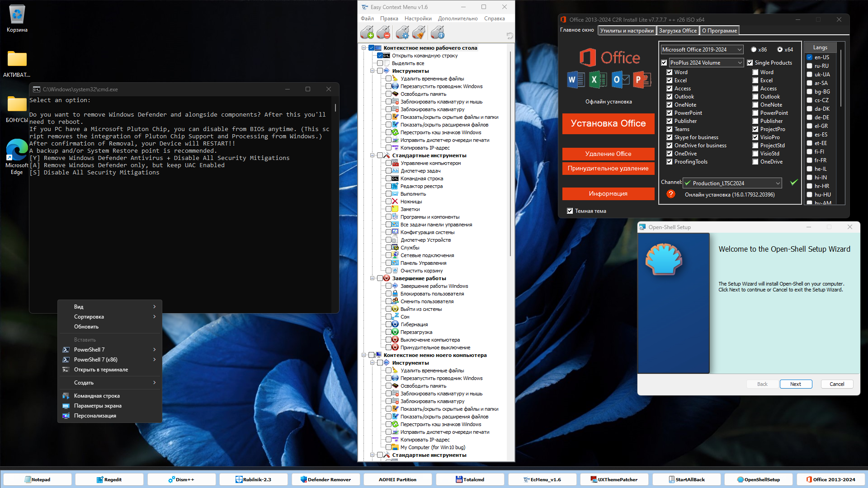Choose Обновить in desktop context menu

coord(110,327)
